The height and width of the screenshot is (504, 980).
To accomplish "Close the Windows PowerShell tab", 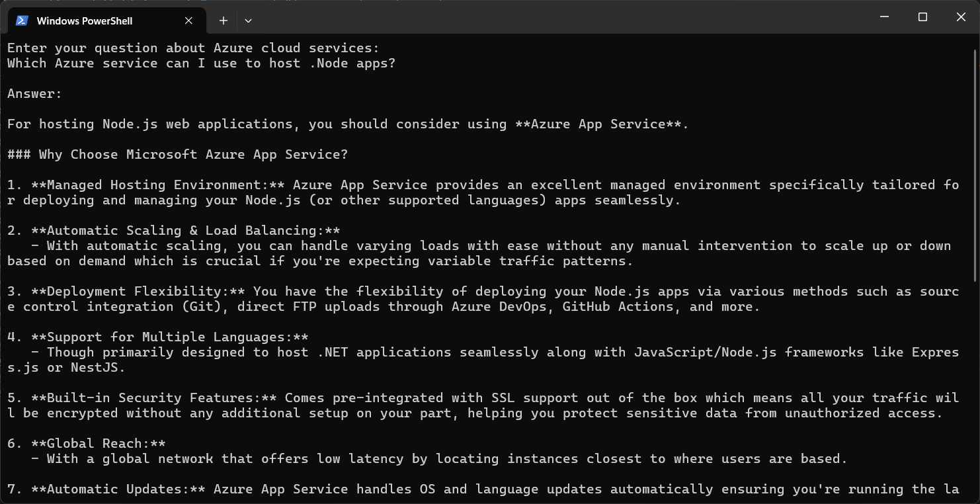I will 188,21.
